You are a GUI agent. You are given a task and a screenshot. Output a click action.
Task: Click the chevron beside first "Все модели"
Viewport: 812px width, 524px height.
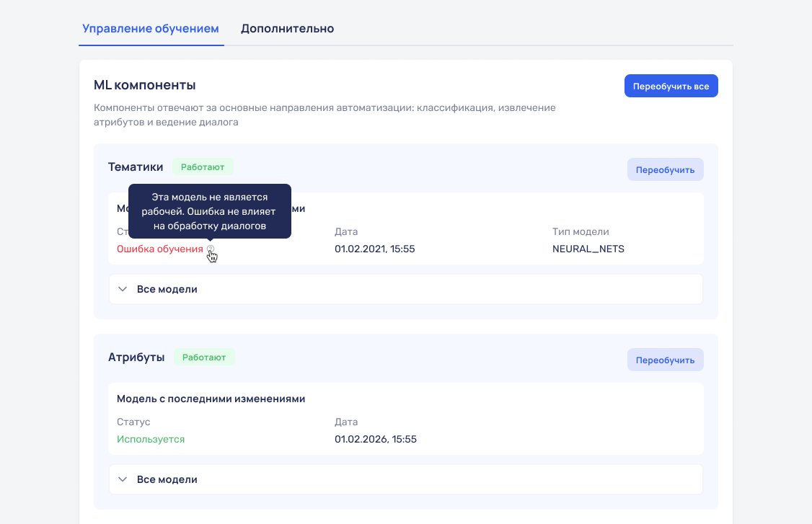coord(123,288)
